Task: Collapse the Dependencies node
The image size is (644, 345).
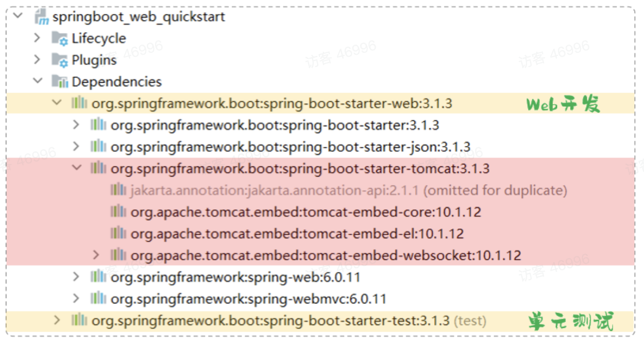Action: 37,81
